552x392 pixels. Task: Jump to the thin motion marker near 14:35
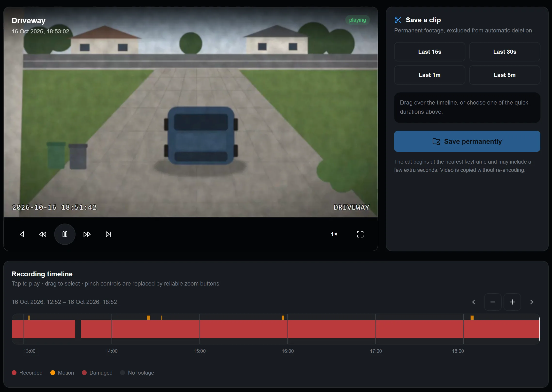pyautogui.click(x=161, y=317)
